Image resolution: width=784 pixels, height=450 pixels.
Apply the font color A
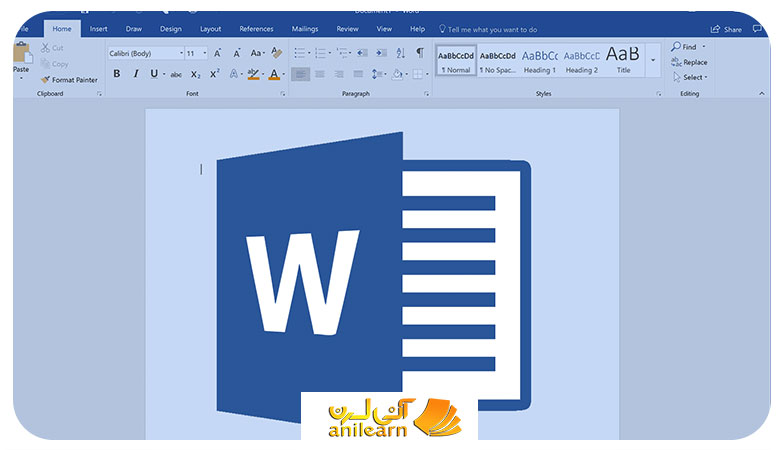(274, 74)
